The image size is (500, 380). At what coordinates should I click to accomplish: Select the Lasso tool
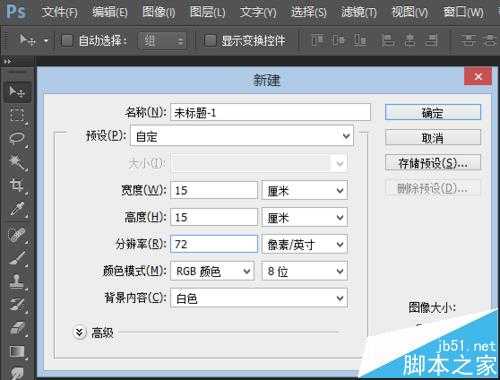[17, 138]
